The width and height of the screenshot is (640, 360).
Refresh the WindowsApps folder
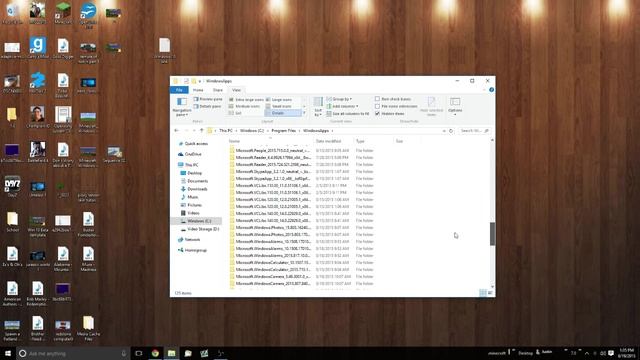[x=451, y=131]
